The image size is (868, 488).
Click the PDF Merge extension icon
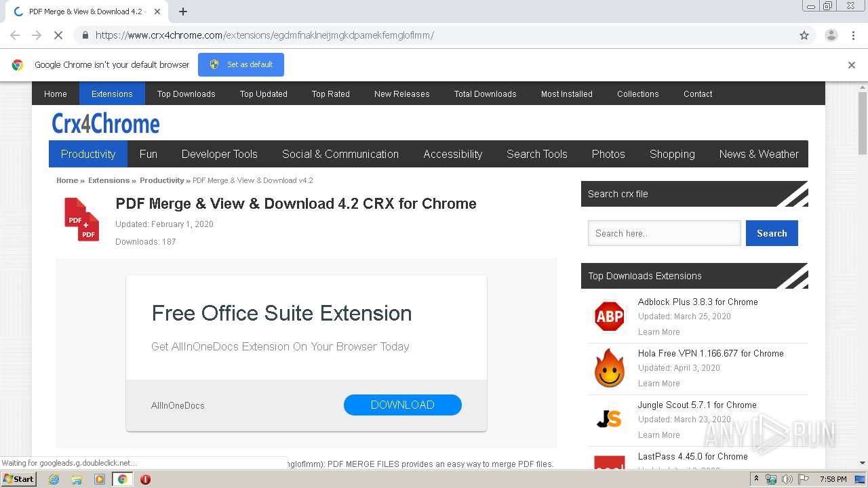coord(81,219)
